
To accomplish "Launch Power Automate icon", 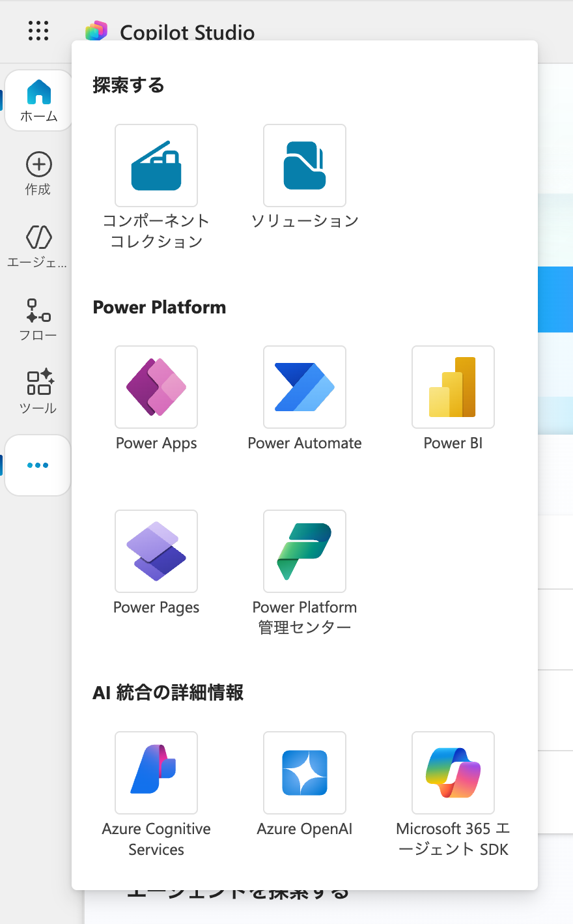I will point(305,387).
